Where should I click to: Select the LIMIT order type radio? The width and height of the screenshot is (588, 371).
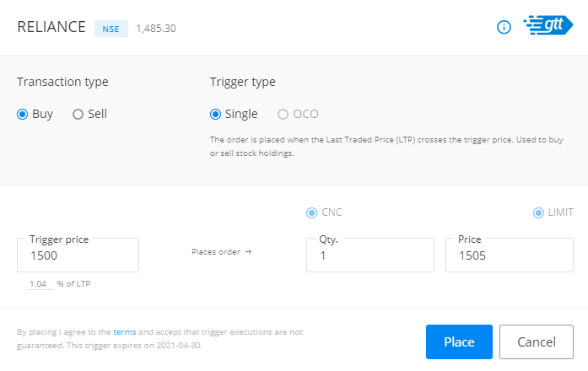coord(538,212)
